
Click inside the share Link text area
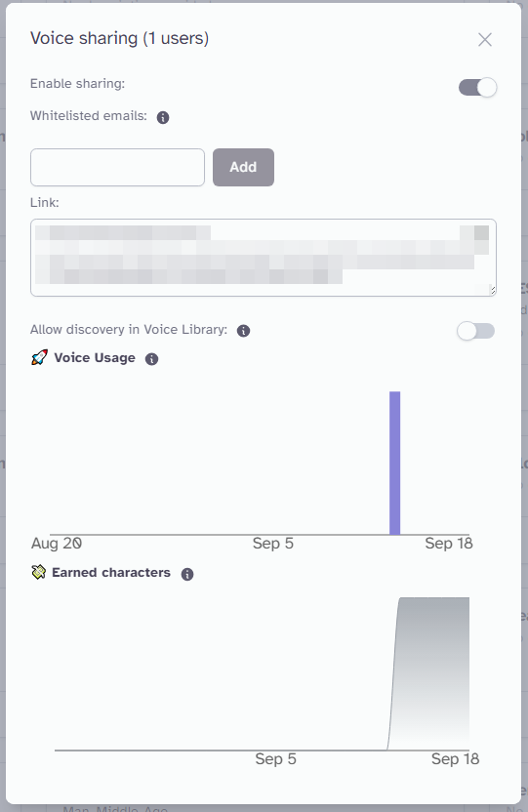tap(264, 258)
